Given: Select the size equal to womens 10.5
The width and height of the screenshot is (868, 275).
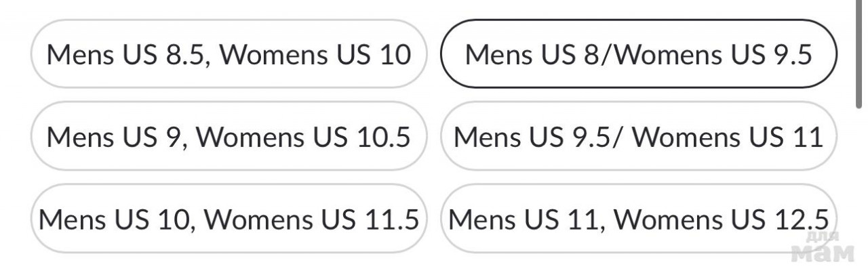Looking at the screenshot, I should 229,137.
